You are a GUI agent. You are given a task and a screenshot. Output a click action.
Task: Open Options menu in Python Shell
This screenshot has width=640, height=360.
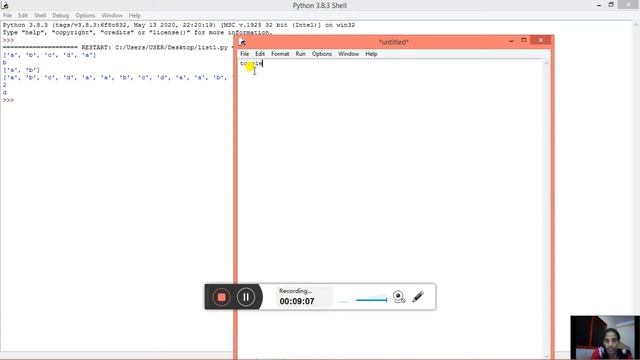85,16
